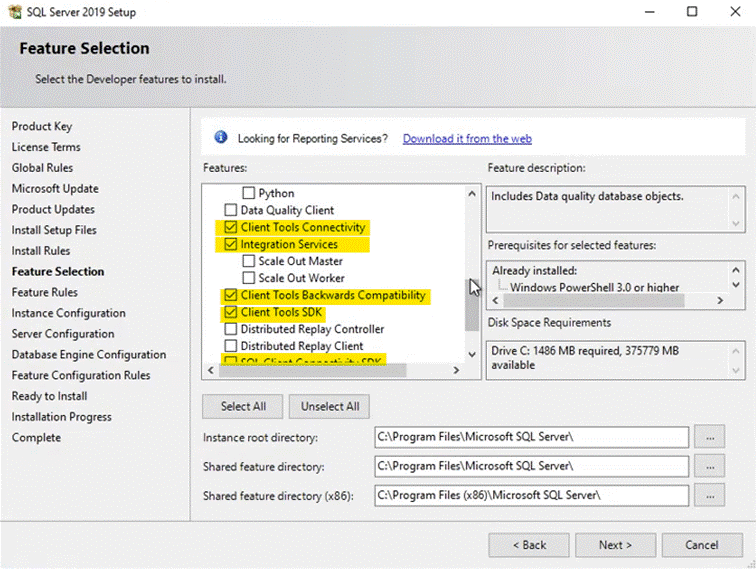
Task: Click the SQL Server Setup title bar icon
Action: [x=15, y=12]
